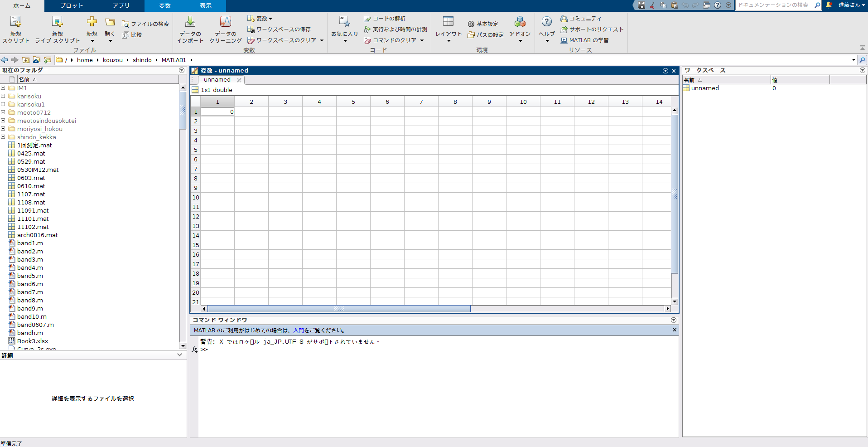868x447 pixels.
Task: Go back using the left arrow in address bar
Action: [x=5, y=60]
